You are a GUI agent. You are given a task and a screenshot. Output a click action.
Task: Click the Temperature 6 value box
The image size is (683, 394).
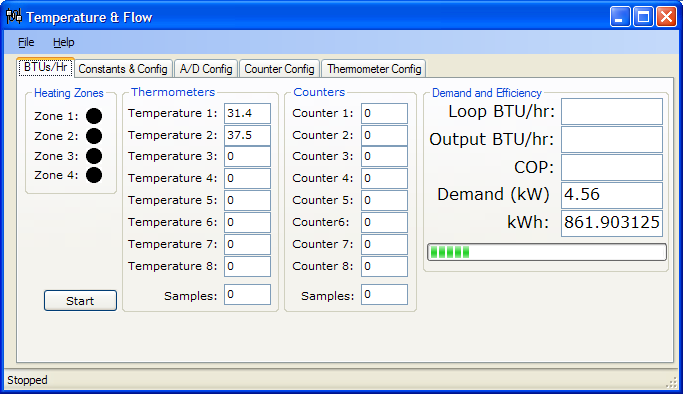point(247,222)
